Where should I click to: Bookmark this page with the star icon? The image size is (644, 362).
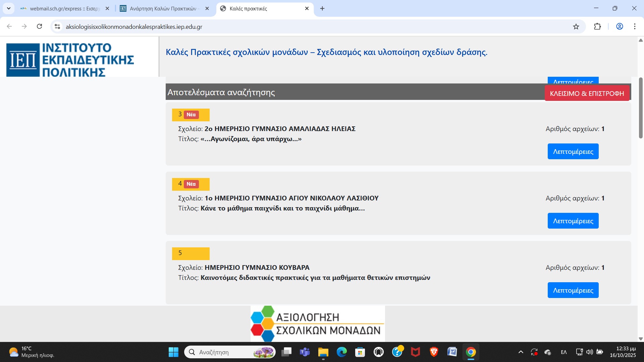pos(576,26)
